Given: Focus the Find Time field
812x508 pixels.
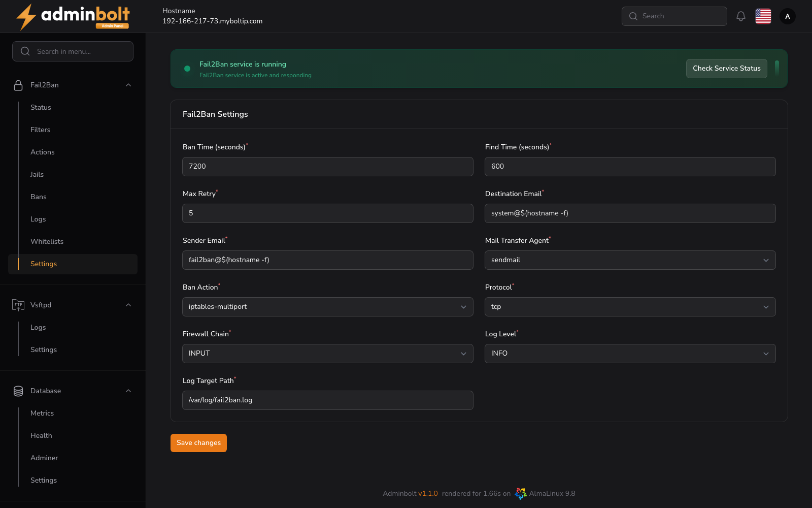Looking at the screenshot, I should pyautogui.click(x=630, y=167).
